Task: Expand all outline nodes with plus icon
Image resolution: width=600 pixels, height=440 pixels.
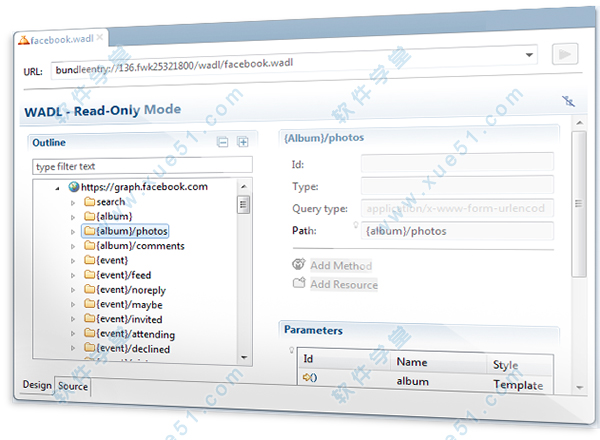Action: [243, 142]
